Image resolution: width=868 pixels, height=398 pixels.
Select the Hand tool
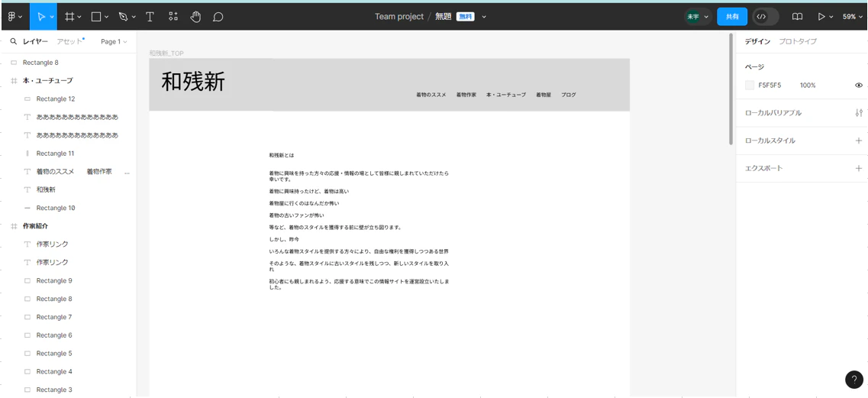click(x=195, y=17)
